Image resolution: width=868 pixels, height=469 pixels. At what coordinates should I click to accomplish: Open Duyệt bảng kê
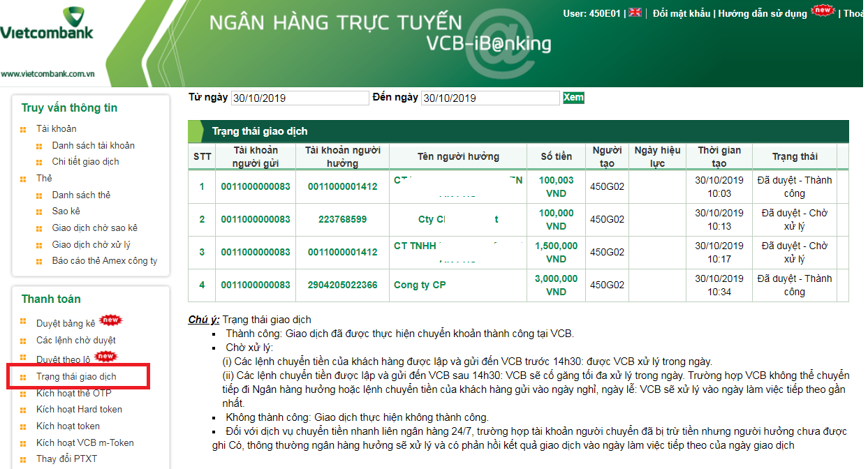pyautogui.click(x=66, y=324)
